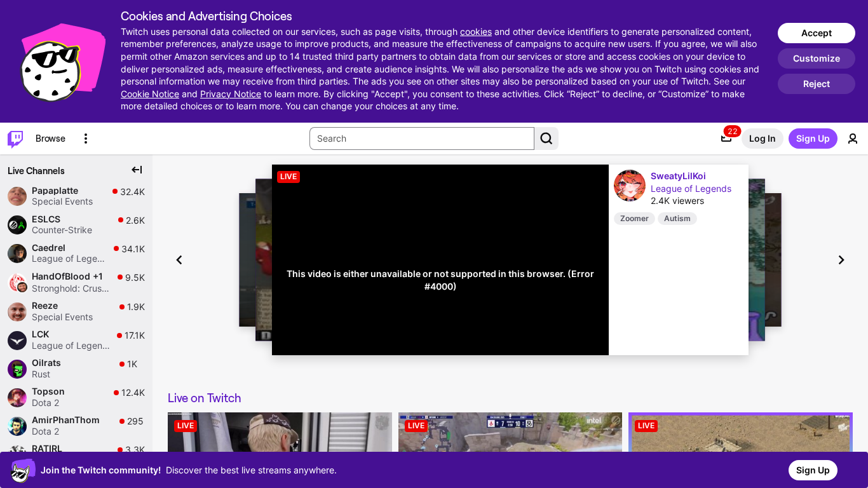Open notifications via the icon showing 22

pos(726,139)
